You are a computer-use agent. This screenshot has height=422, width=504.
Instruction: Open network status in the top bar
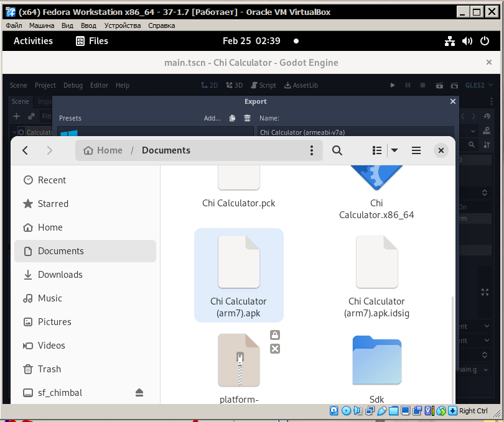pyautogui.click(x=450, y=41)
